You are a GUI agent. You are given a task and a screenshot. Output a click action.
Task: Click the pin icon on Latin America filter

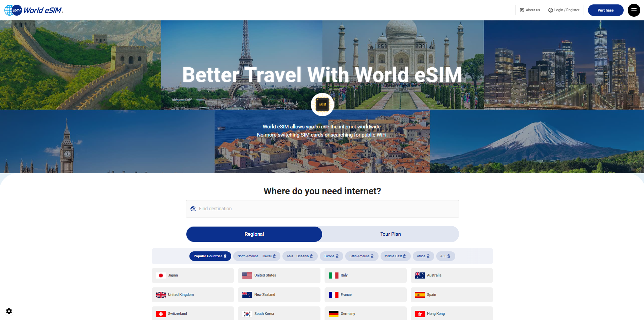(372, 256)
